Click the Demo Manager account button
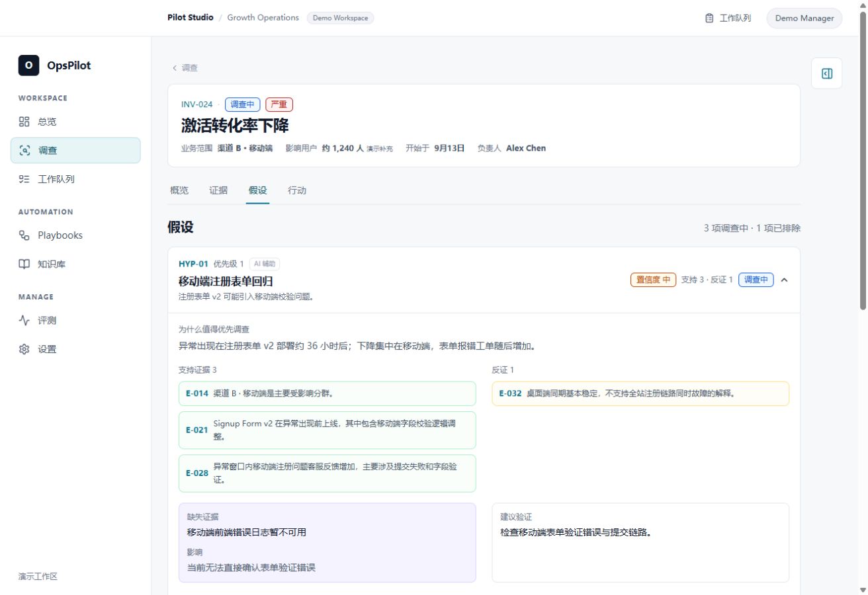The image size is (868, 595). point(804,18)
